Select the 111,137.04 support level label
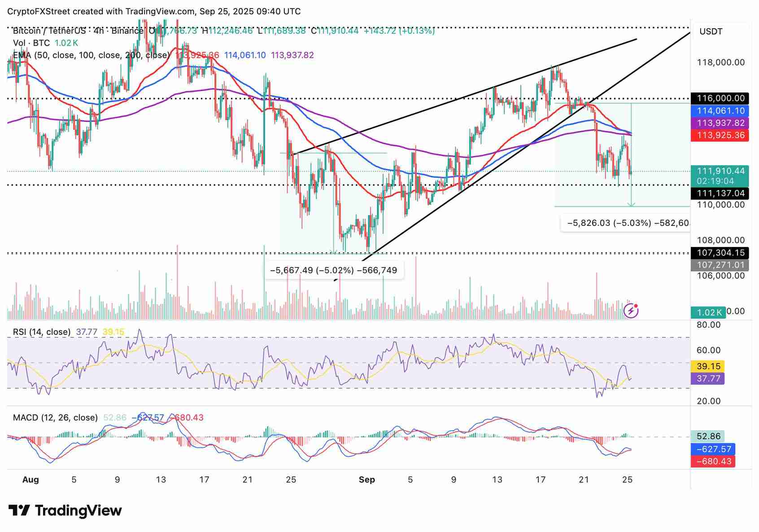 (720, 193)
